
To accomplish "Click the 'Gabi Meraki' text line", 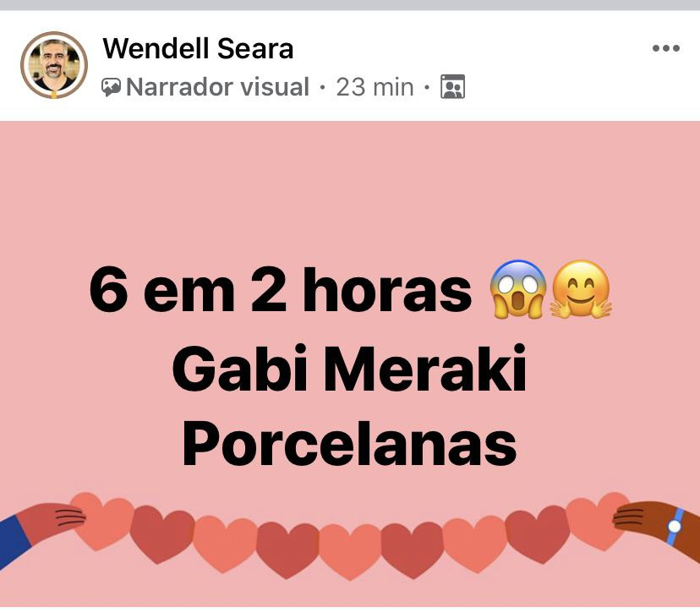I will (349, 369).
